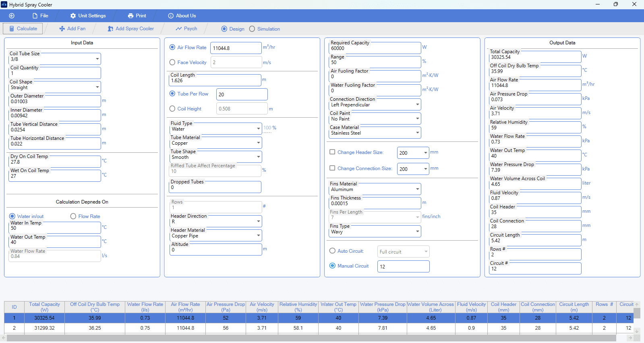Choose Flow Rate calculation option
644x343 pixels.
tap(73, 216)
